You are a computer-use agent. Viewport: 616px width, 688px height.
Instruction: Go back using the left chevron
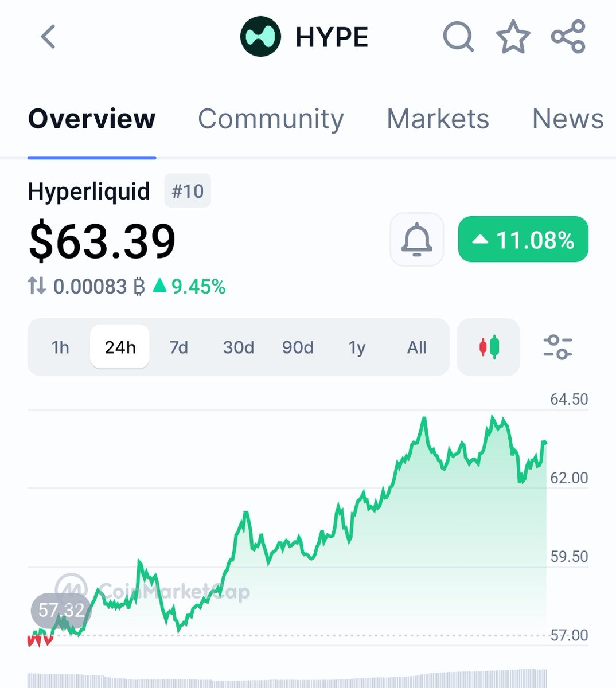(48, 37)
